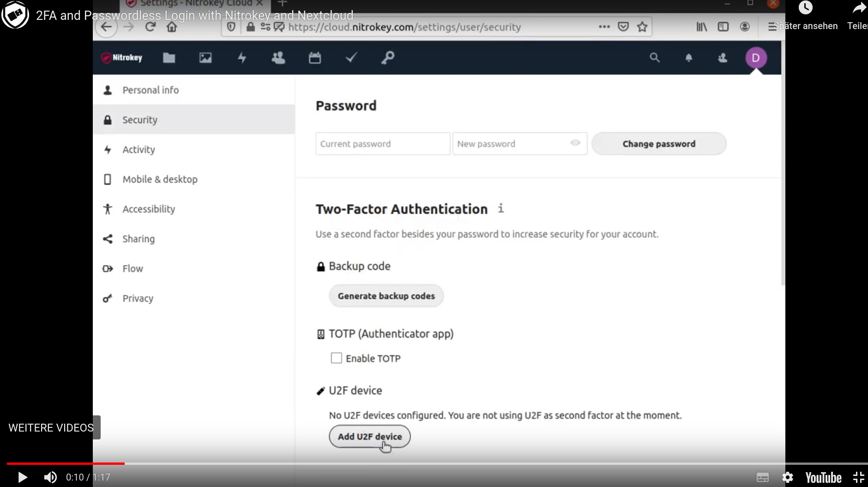Open the Tasks checkmark icon in header
Viewport: 868px width, 487px height.
[351, 57]
